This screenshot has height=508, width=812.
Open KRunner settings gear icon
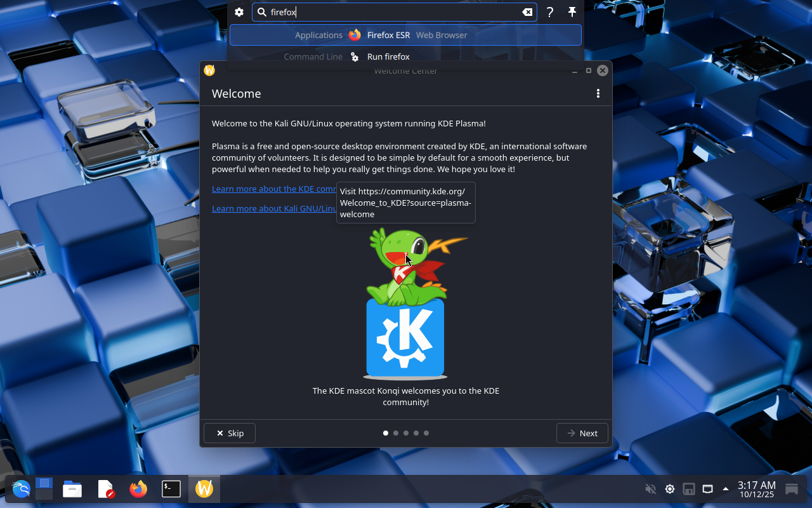(x=239, y=12)
